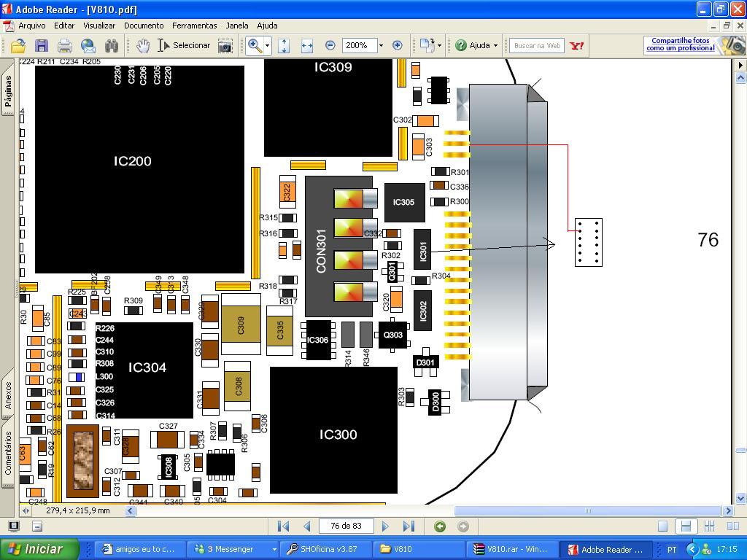Switch to facing pages layout
747x560 pixels.
click(733, 526)
